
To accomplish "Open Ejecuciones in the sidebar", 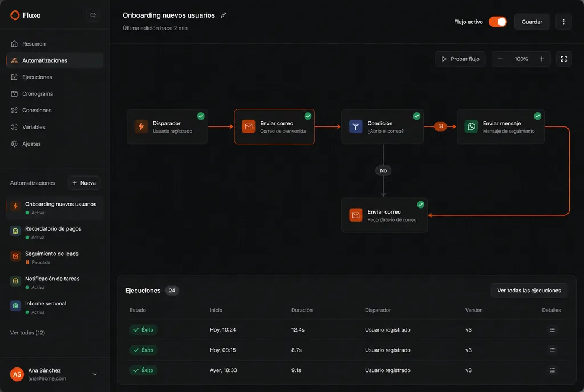I will coord(55,77).
